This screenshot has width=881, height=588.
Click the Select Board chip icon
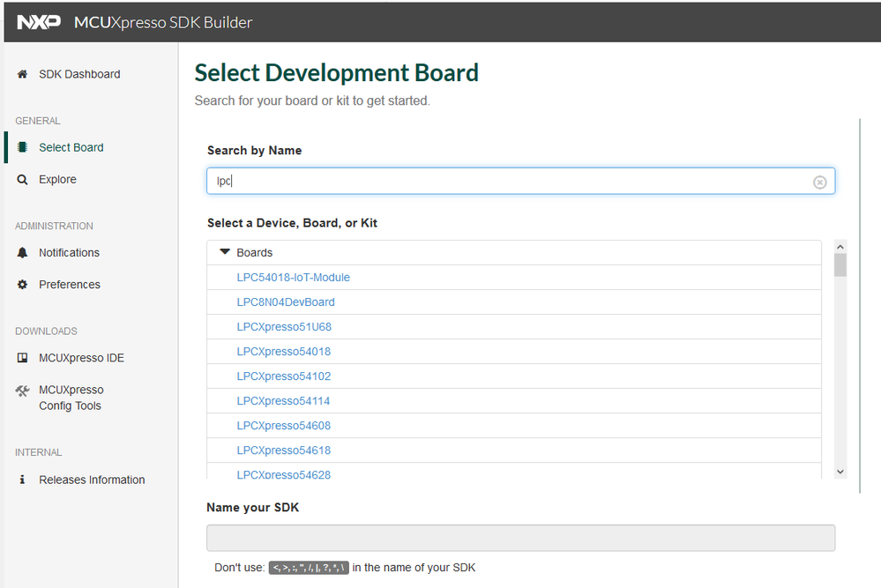pos(22,147)
